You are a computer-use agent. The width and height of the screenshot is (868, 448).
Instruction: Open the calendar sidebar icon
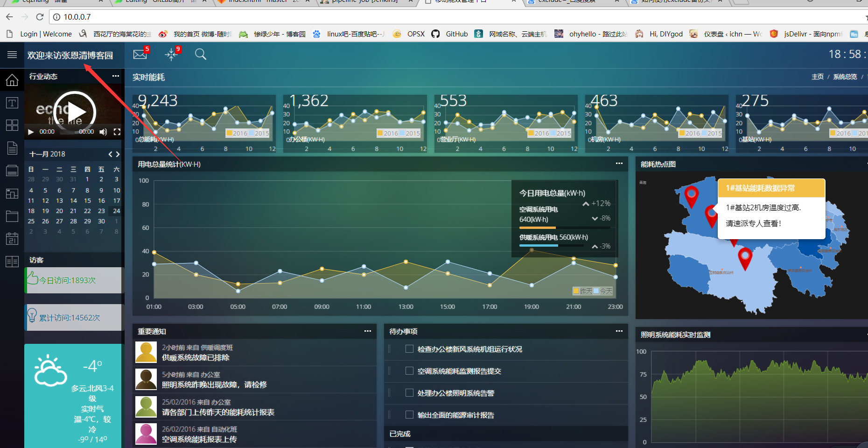12,239
